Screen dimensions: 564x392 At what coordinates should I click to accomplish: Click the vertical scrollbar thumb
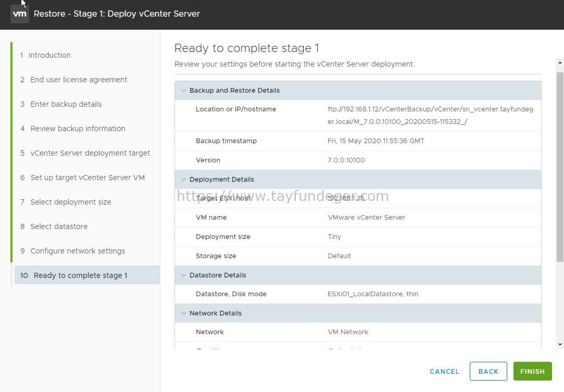pyautogui.click(x=560, y=167)
